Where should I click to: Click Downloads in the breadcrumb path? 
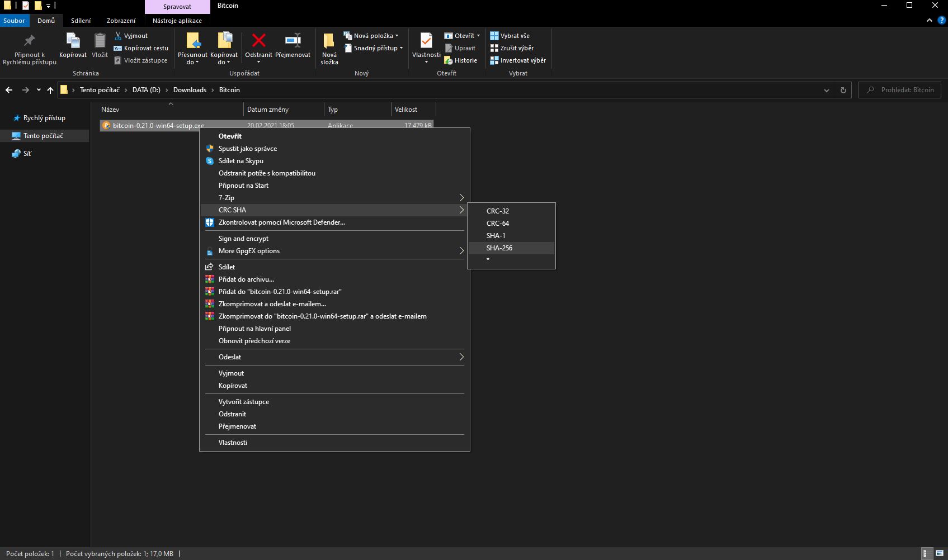[x=190, y=90]
